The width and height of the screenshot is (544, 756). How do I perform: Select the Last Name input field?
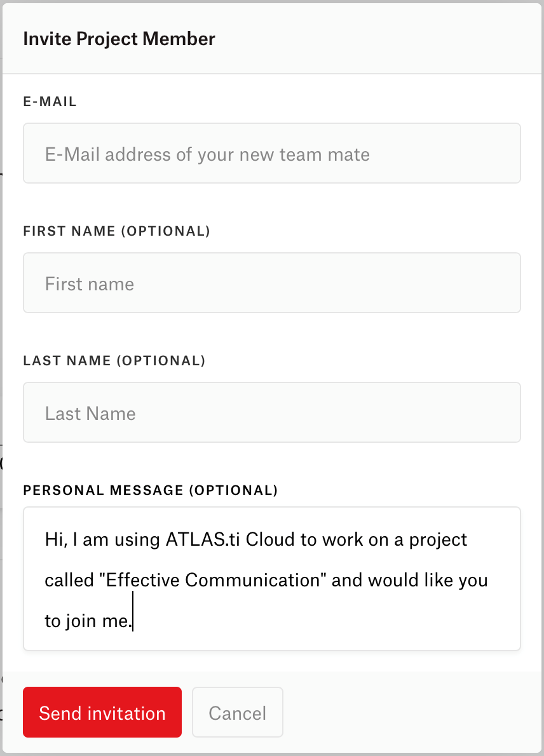click(271, 413)
